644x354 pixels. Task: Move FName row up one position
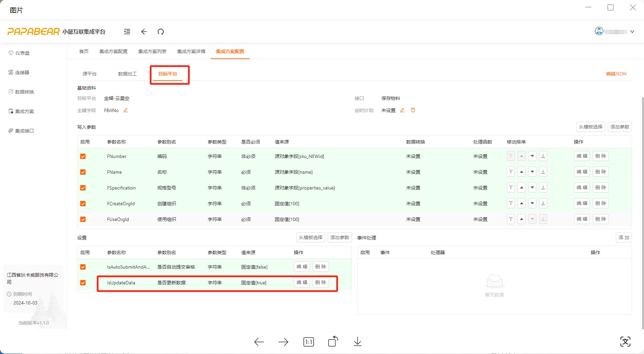(x=521, y=172)
